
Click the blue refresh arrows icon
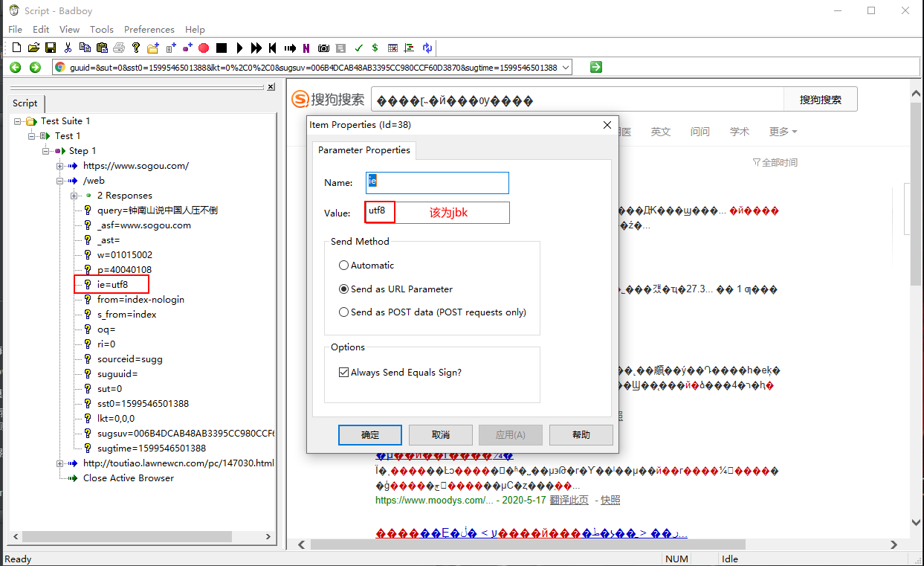tap(427, 48)
